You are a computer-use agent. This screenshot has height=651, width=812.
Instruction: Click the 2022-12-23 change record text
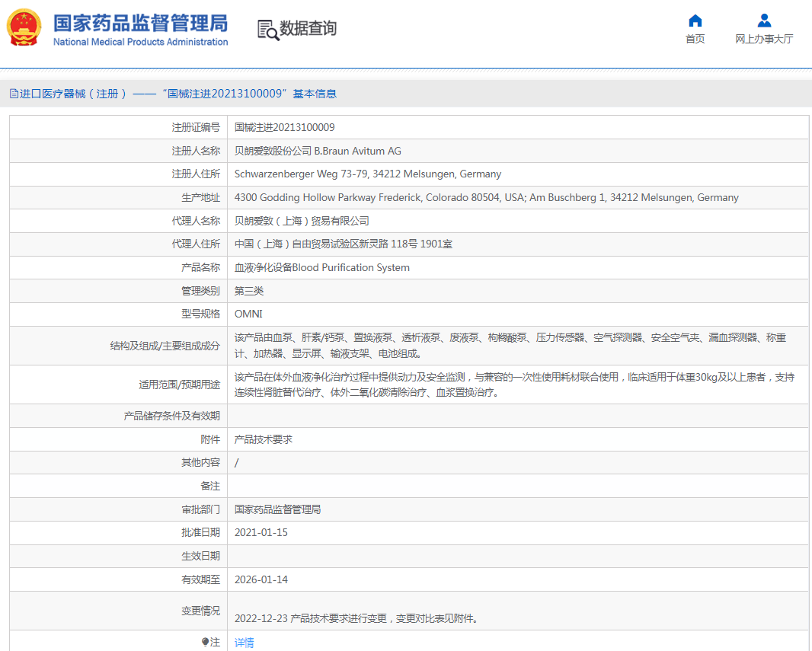click(356, 618)
